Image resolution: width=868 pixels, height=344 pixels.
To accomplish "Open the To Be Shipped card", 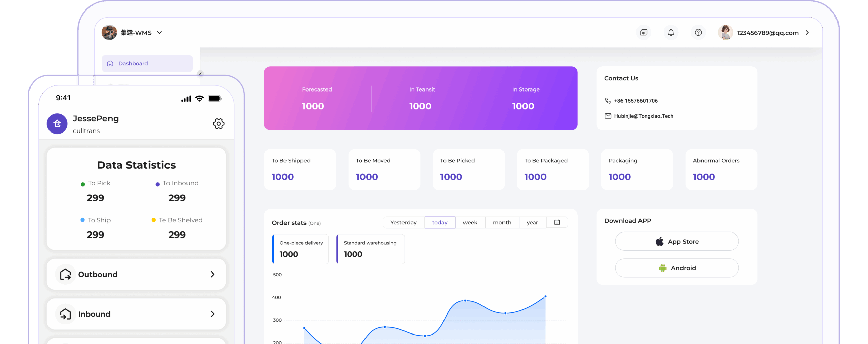I will pyautogui.click(x=300, y=169).
